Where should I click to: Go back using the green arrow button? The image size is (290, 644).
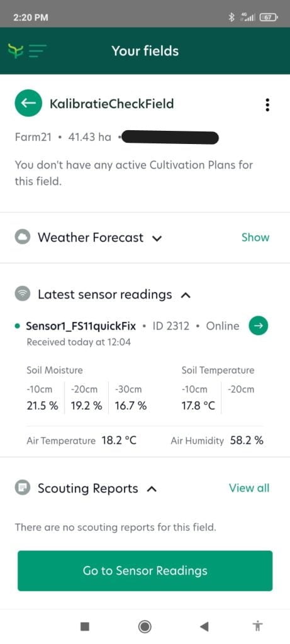coord(28,103)
